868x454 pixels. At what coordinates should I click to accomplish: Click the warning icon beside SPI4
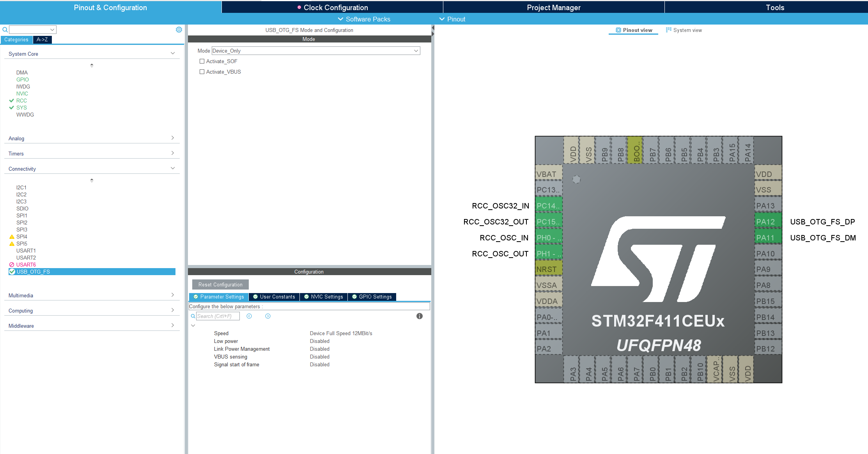tap(12, 237)
